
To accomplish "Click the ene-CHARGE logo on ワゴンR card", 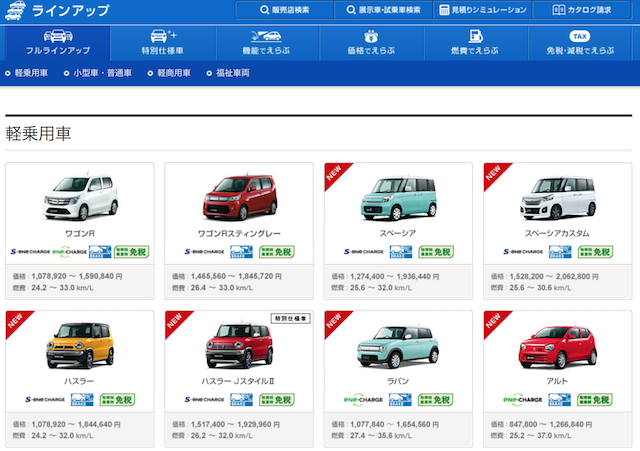I will coord(70,252).
